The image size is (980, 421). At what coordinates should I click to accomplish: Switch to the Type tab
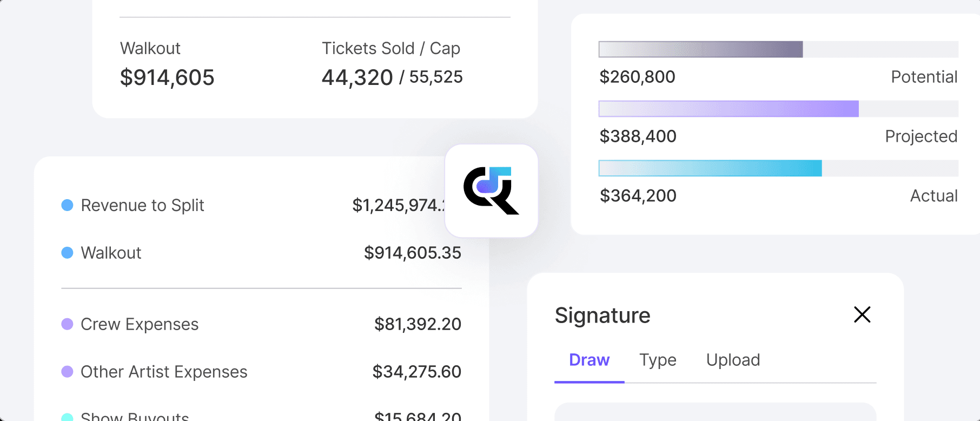pos(658,360)
